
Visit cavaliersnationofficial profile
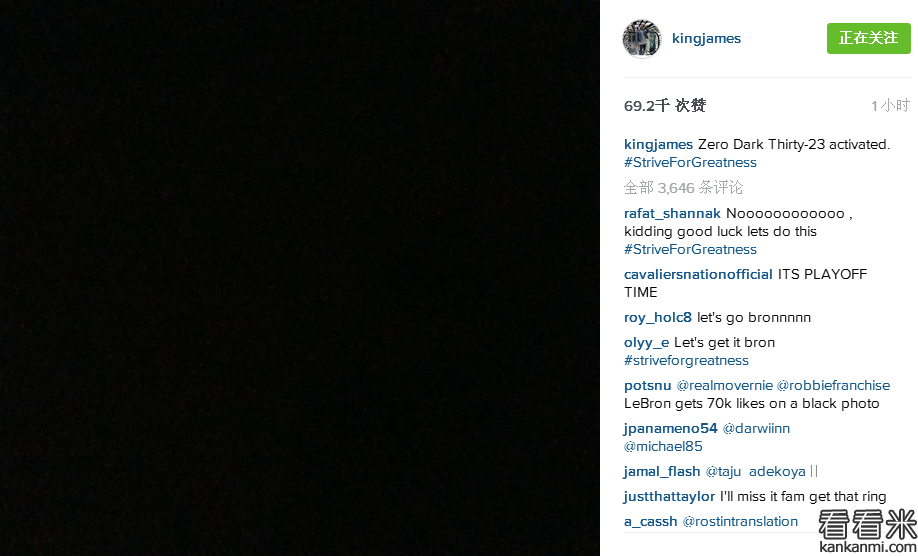(698, 274)
